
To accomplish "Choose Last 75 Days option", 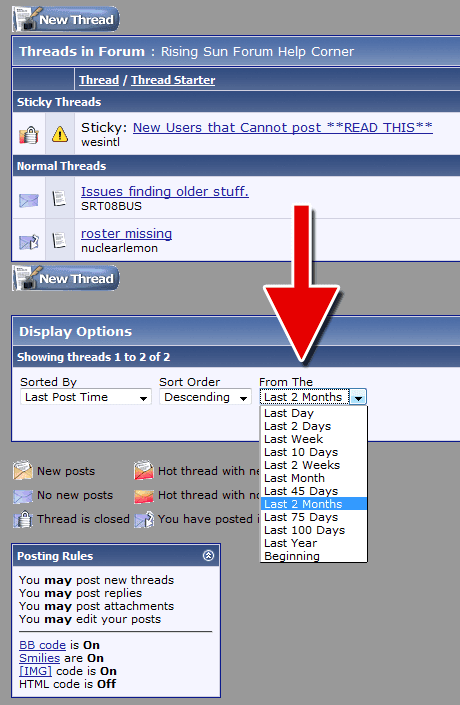I will tap(314, 518).
